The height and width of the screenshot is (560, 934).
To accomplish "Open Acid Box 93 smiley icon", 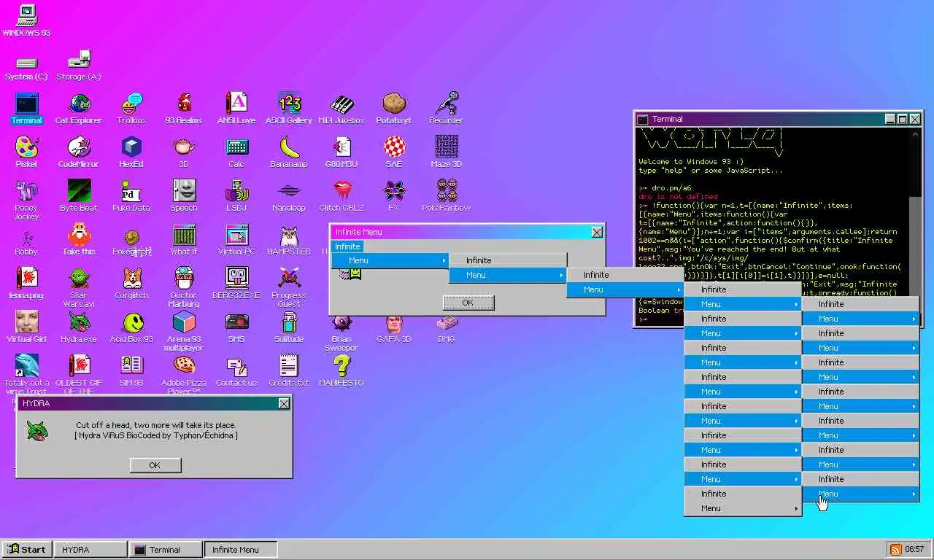I will click(131, 327).
